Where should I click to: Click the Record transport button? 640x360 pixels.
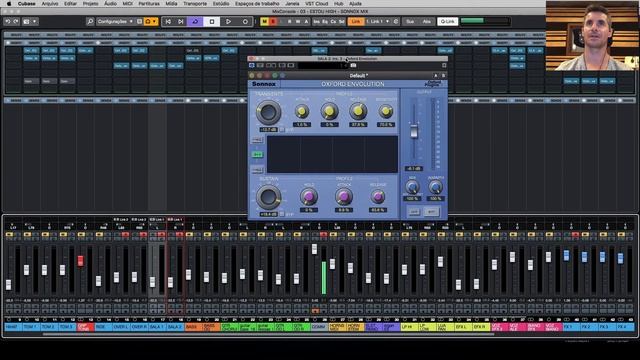coord(245,22)
